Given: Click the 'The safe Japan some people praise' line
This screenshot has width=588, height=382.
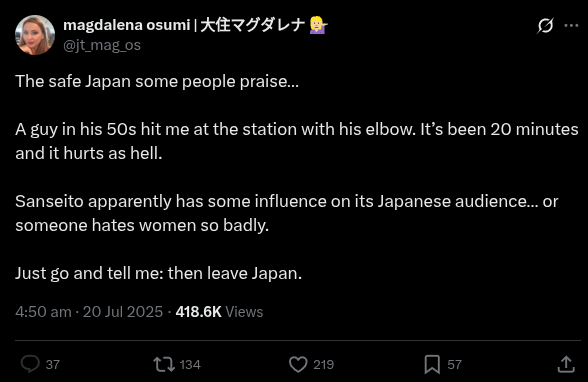Looking at the screenshot, I should point(157,81).
